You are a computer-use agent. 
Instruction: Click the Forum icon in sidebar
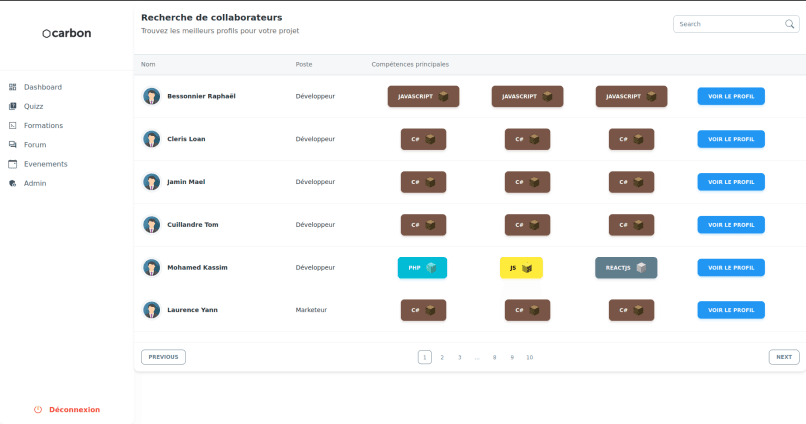[12, 145]
